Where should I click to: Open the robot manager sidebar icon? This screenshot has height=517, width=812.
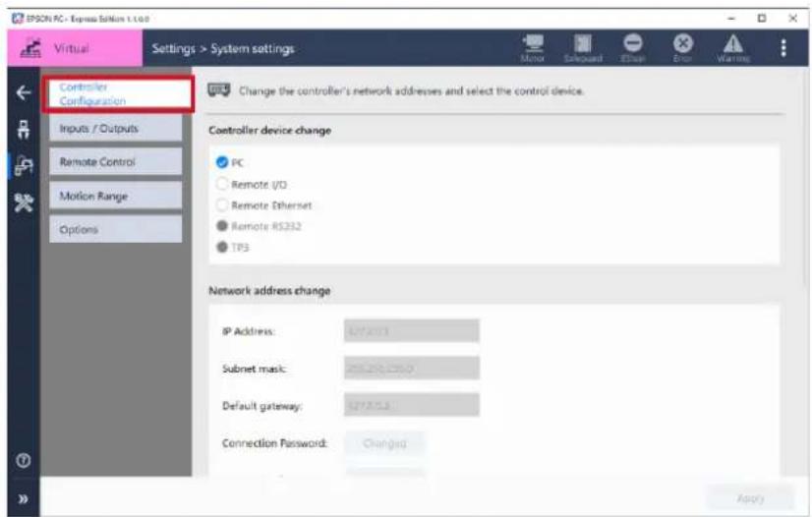(24, 130)
